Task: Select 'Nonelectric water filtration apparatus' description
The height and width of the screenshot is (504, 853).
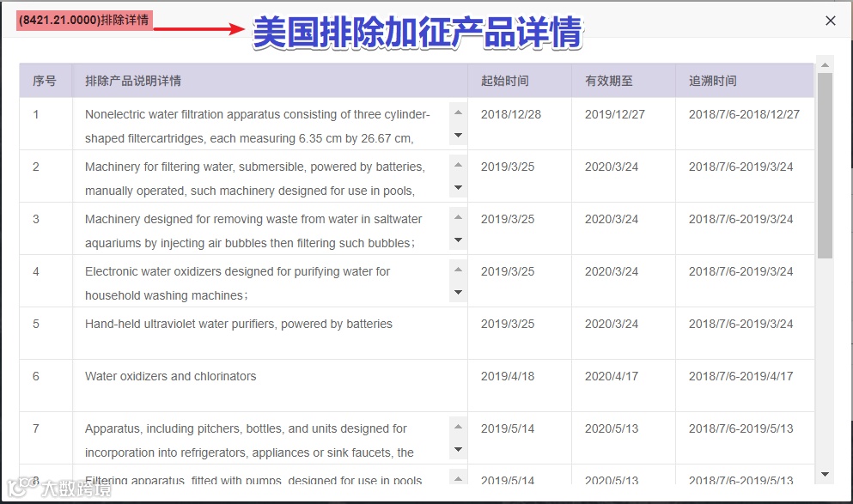Action: tap(258, 126)
